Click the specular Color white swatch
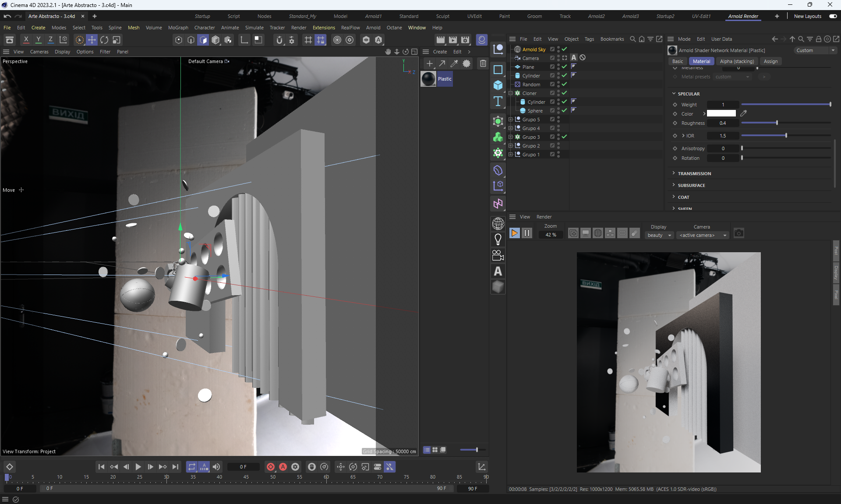This screenshot has width=841, height=504. [x=721, y=114]
